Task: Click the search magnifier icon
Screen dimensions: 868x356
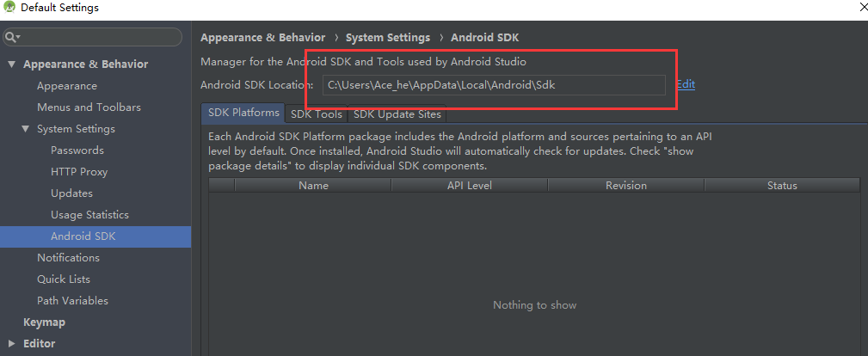Action: pos(11,38)
